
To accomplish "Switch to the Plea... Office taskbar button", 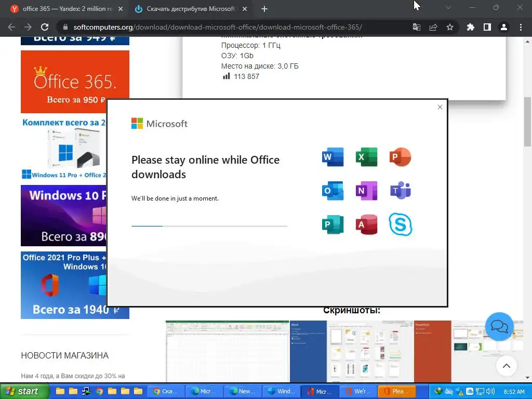I will [x=396, y=391].
